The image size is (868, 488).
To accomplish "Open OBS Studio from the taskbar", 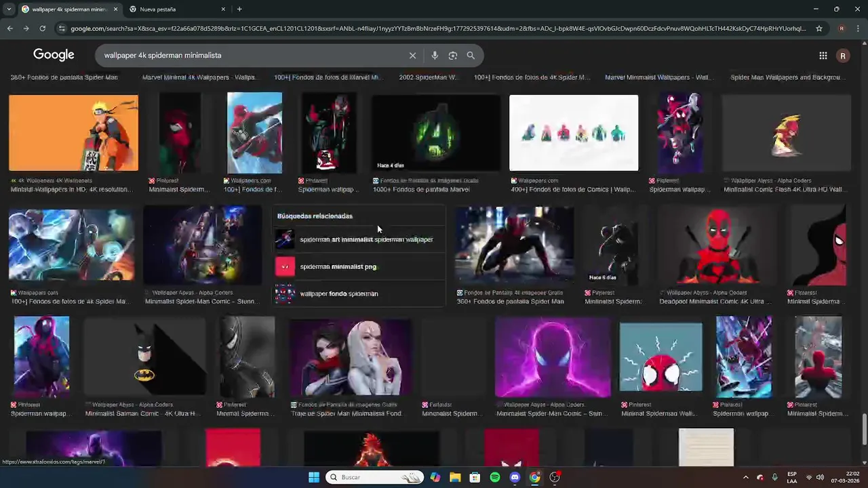I will tap(555, 477).
